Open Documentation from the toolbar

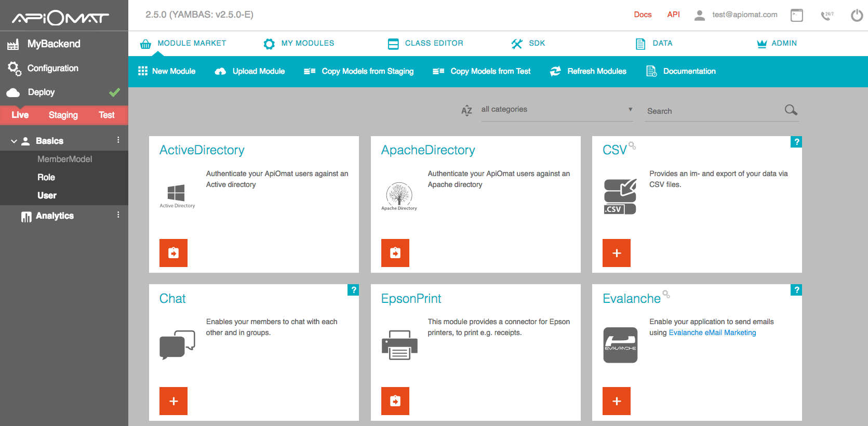pyautogui.click(x=681, y=71)
